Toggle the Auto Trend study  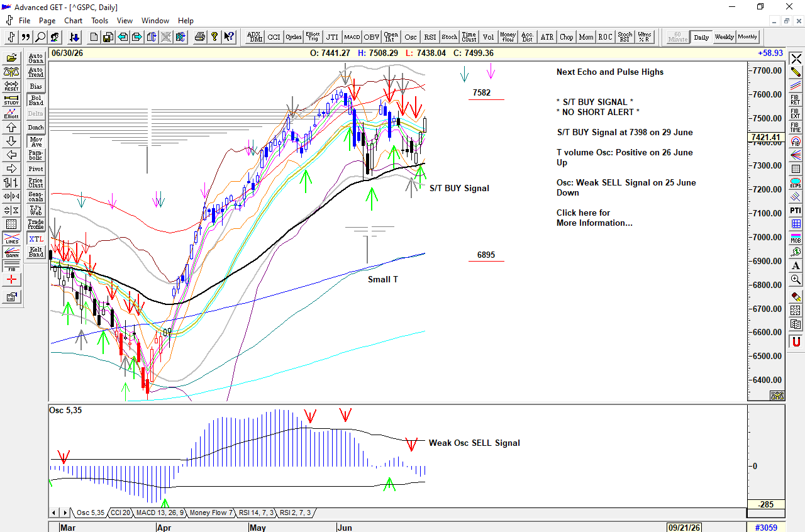point(36,72)
